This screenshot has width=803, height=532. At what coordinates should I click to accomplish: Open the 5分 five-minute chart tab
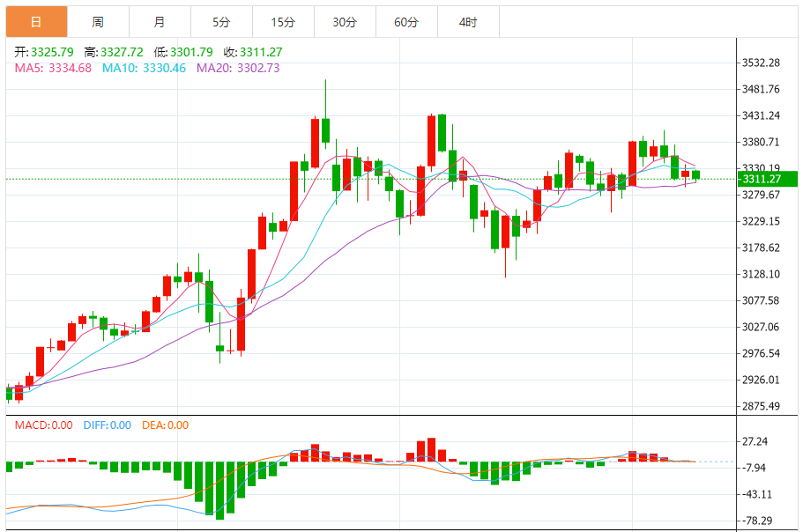(x=221, y=22)
